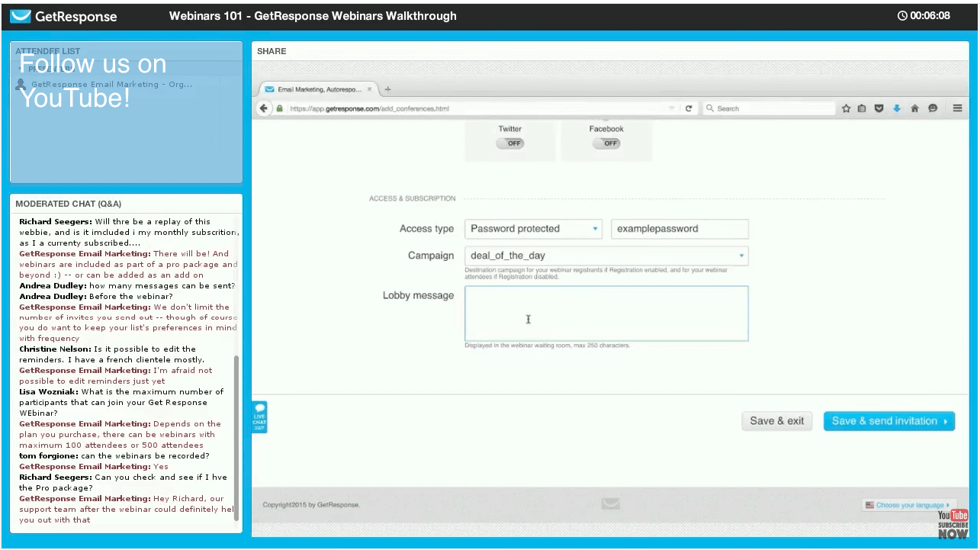Click the ACCESS & SUBSCRIPTION section heading
Screen dimensions: 980x550
(x=413, y=198)
